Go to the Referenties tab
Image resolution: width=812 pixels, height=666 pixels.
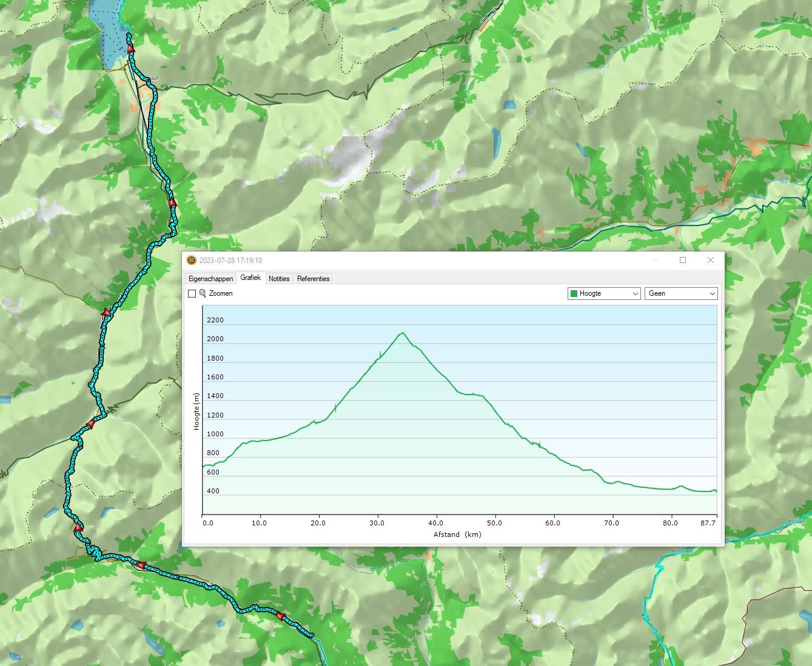tap(313, 279)
